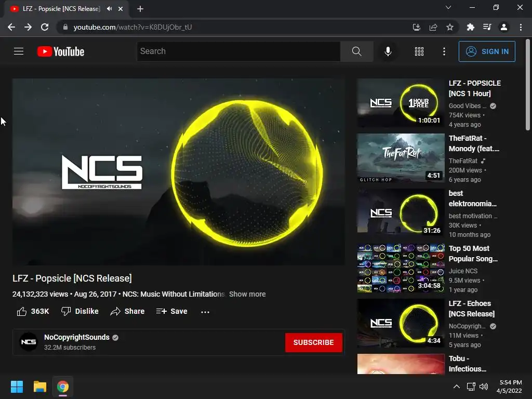Open Chrome profile icon
This screenshot has width=532, height=399.
504,27
